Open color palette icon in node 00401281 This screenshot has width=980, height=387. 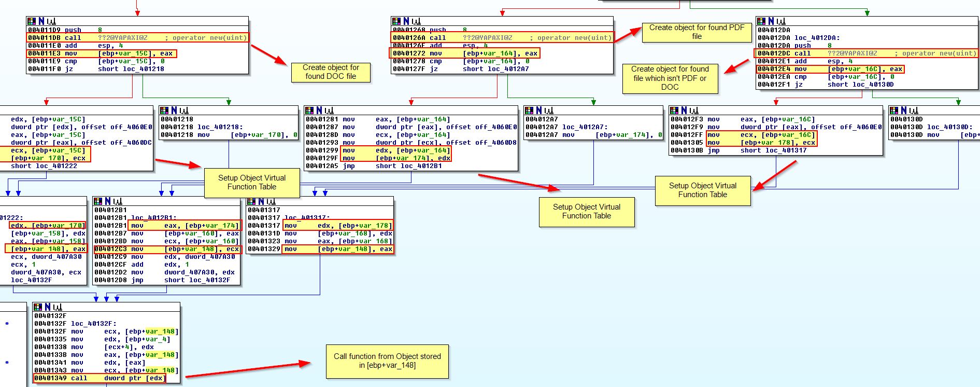(309, 110)
